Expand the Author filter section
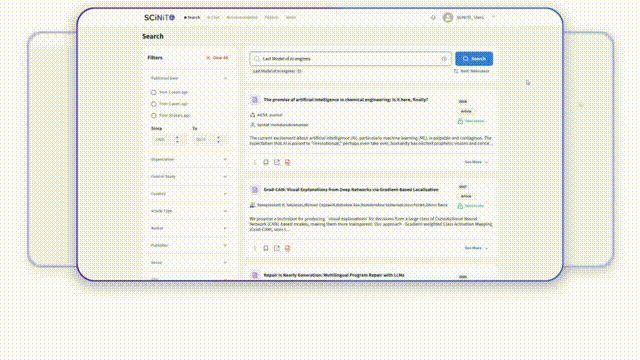This screenshot has width=640, height=360. [x=189, y=228]
